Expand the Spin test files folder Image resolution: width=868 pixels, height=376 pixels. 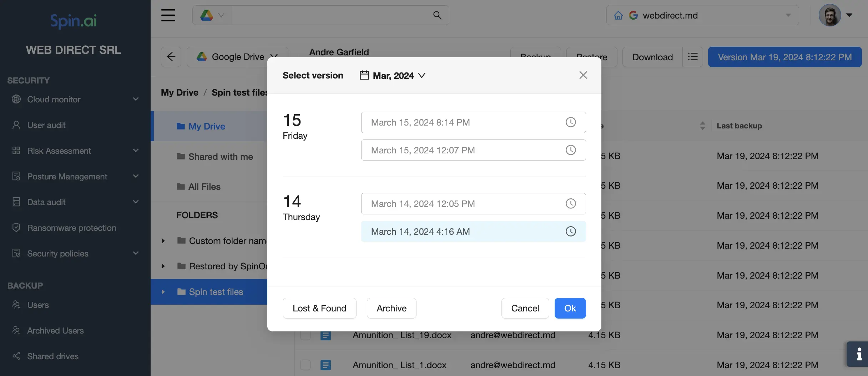(x=163, y=292)
